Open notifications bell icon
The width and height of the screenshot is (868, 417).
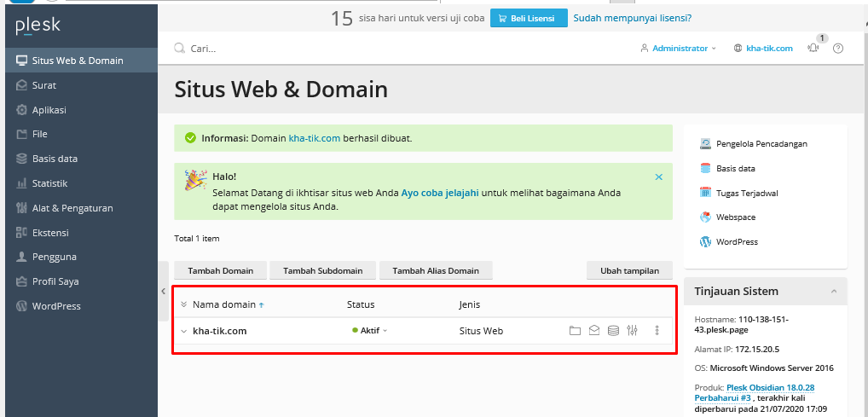[x=813, y=48]
